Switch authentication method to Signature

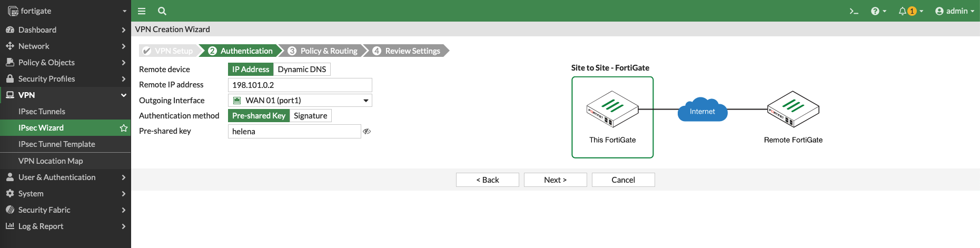(310, 116)
